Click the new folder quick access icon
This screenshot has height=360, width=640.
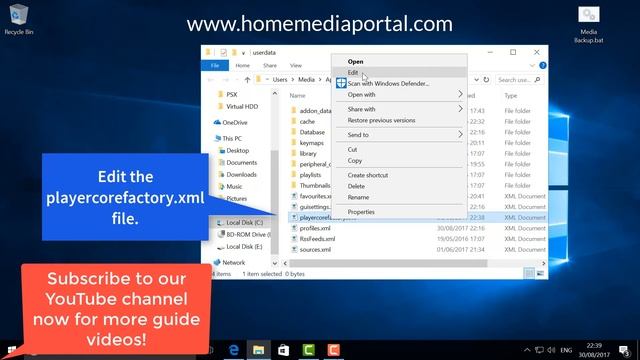tap(234, 52)
